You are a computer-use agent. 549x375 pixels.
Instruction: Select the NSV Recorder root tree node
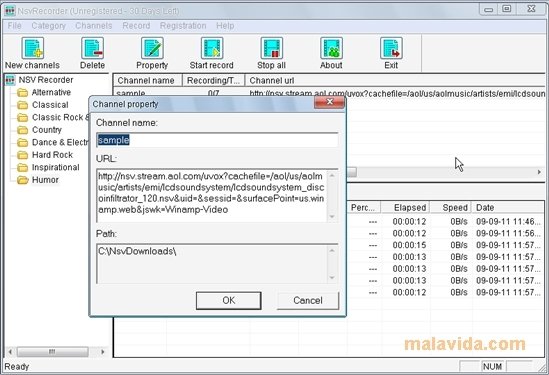point(46,80)
